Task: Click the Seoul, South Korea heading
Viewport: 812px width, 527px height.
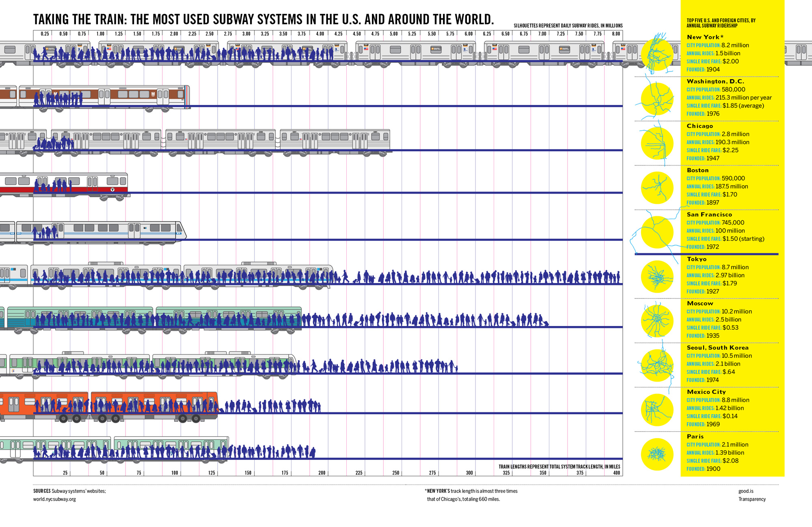Action: [x=717, y=348]
